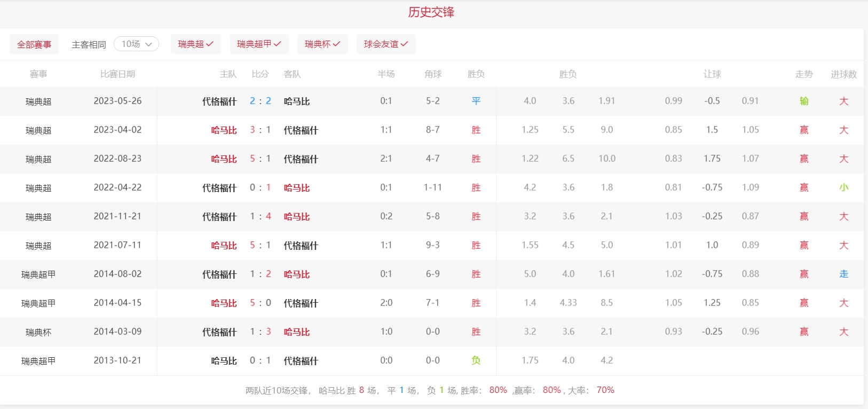Click the green 负 result for 2013-10-21
Image resolution: width=868 pixels, height=409 pixels.
tap(476, 360)
